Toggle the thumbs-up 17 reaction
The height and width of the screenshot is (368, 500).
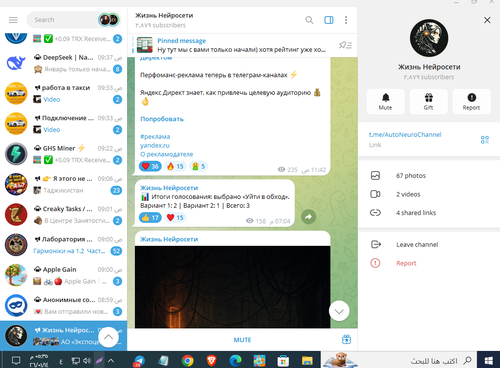click(150, 218)
